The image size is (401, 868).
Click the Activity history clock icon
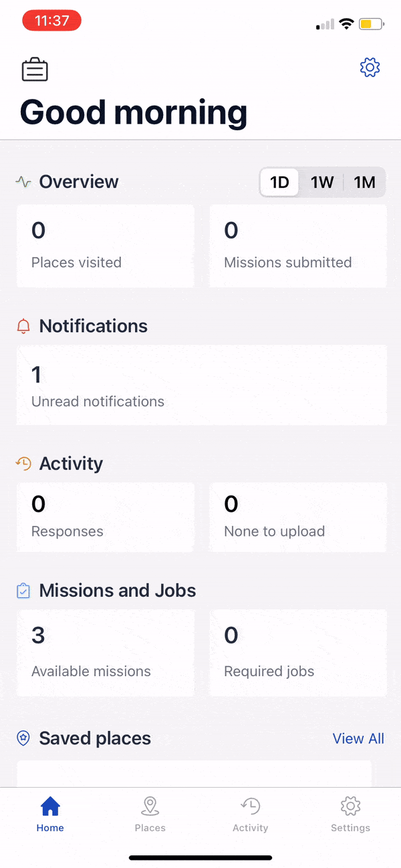[x=22, y=463]
